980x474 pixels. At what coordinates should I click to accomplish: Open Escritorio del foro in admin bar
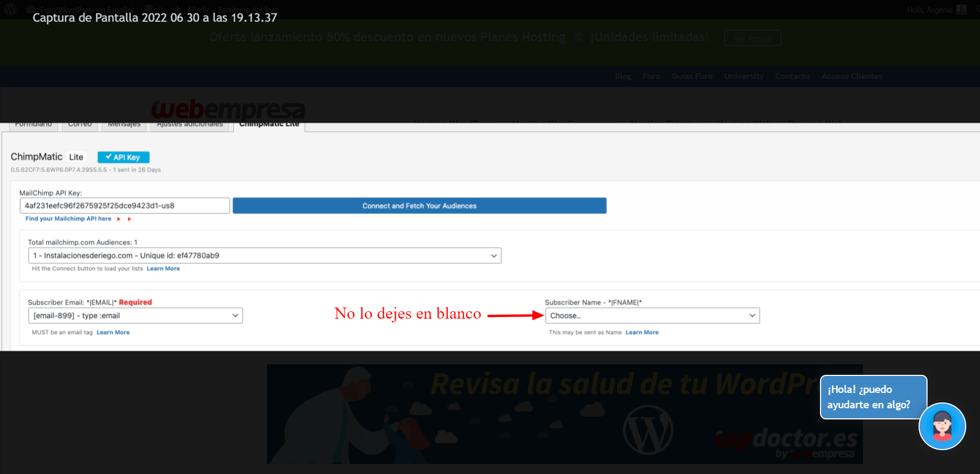[248, 10]
